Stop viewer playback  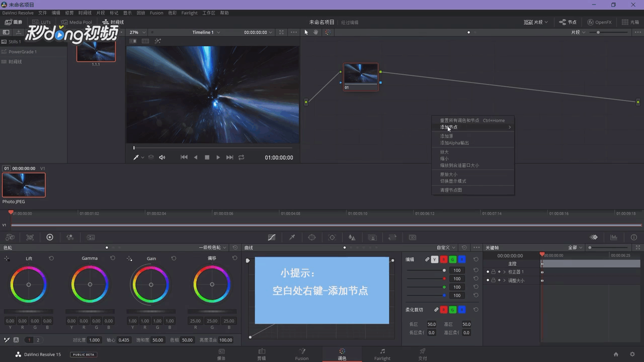point(207,157)
